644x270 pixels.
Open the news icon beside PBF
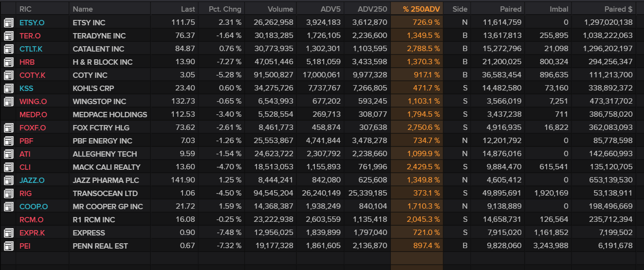click(x=8, y=141)
